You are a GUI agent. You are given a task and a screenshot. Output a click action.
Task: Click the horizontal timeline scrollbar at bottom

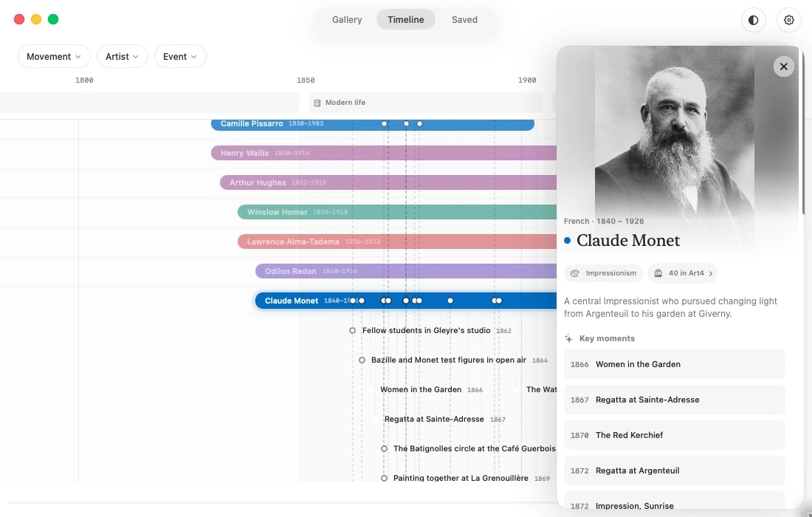point(283,502)
